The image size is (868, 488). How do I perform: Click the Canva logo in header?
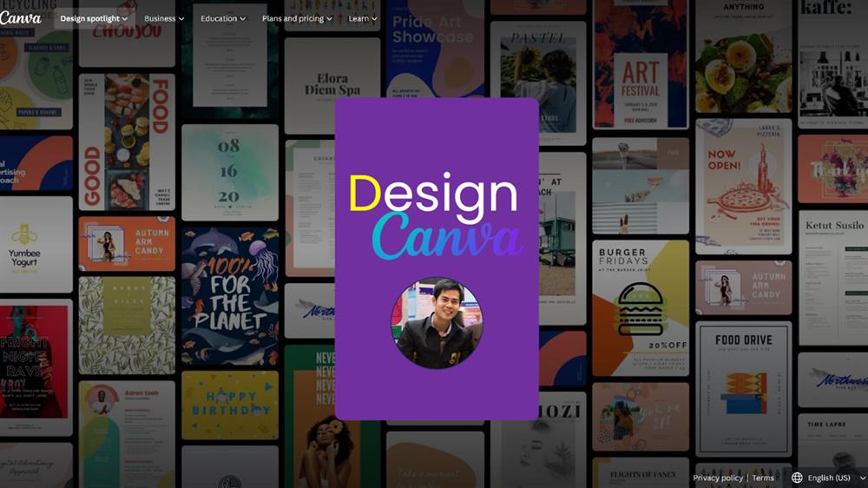[21, 18]
